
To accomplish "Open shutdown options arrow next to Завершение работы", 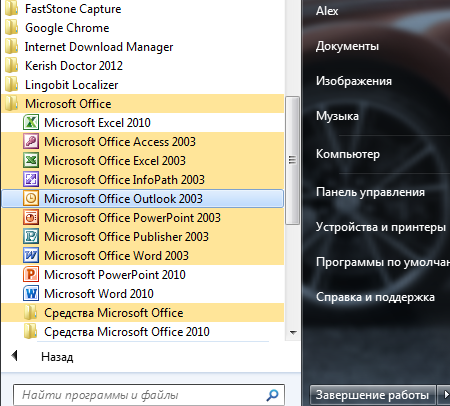I will point(445,395).
